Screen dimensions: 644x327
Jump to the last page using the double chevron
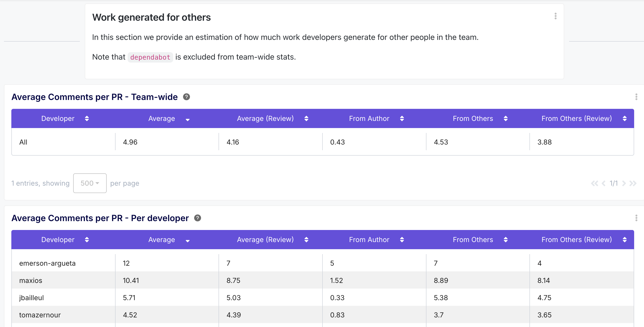click(x=632, y=183)
